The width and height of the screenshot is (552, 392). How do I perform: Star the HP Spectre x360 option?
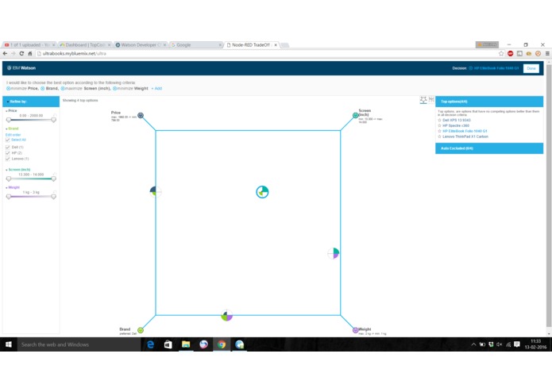coord(439,125)
